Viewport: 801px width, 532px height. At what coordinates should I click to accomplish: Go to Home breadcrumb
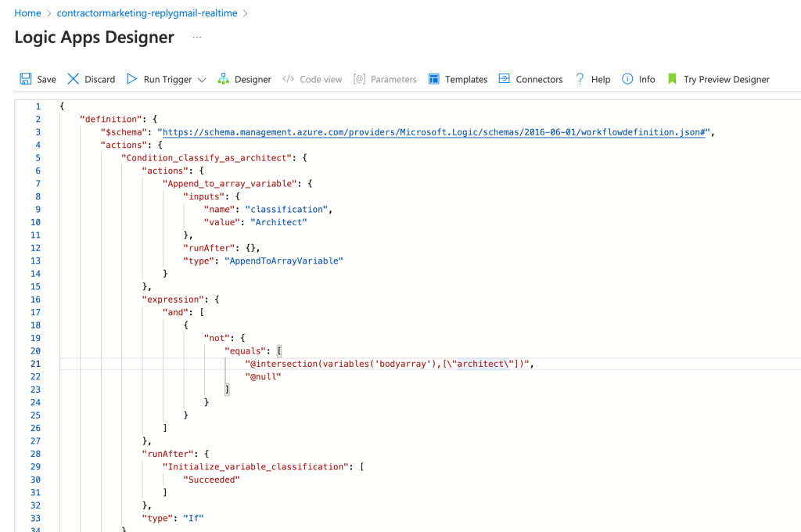27,13
